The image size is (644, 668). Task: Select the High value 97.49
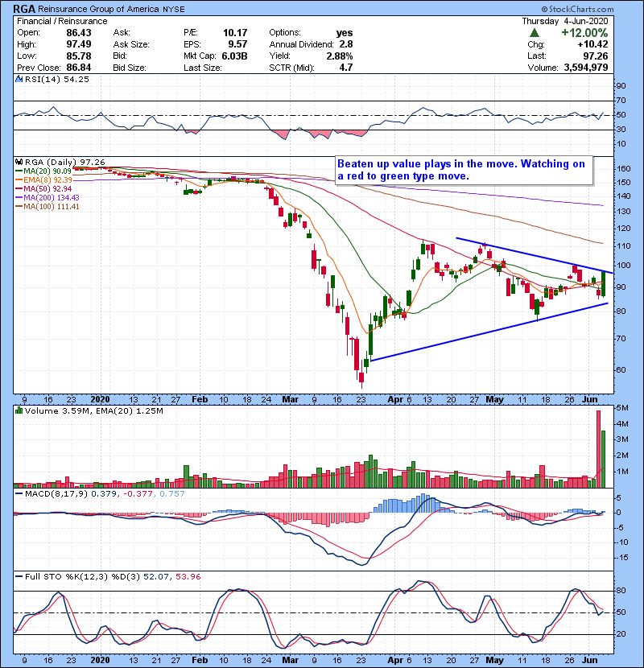79,44
